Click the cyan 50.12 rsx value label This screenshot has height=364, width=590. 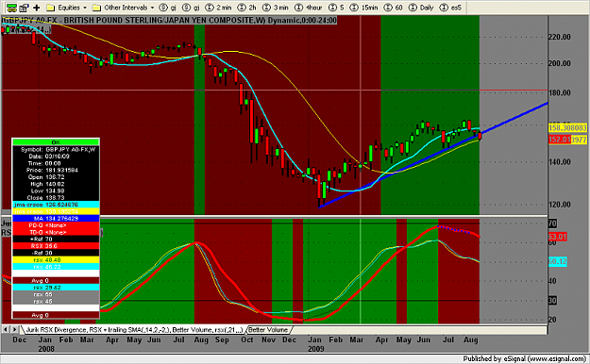557,261
